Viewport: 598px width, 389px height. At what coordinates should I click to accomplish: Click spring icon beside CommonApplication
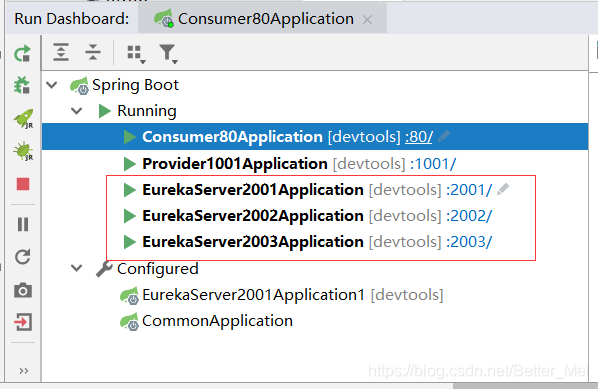(130, 321)
